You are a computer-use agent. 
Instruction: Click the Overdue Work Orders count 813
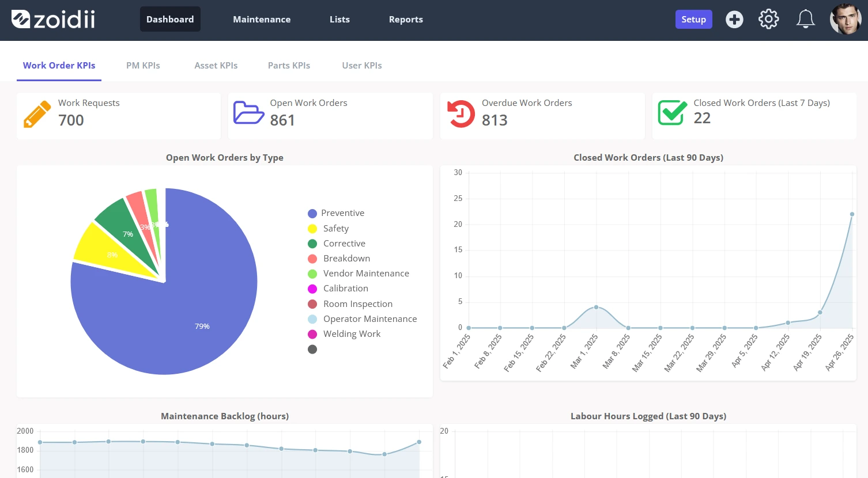(x=495, y=120)
